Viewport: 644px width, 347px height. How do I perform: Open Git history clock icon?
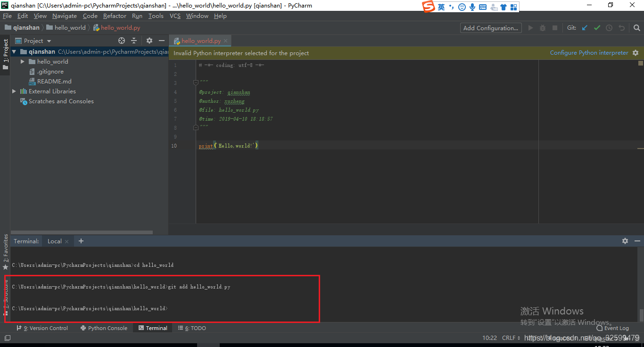609,28
